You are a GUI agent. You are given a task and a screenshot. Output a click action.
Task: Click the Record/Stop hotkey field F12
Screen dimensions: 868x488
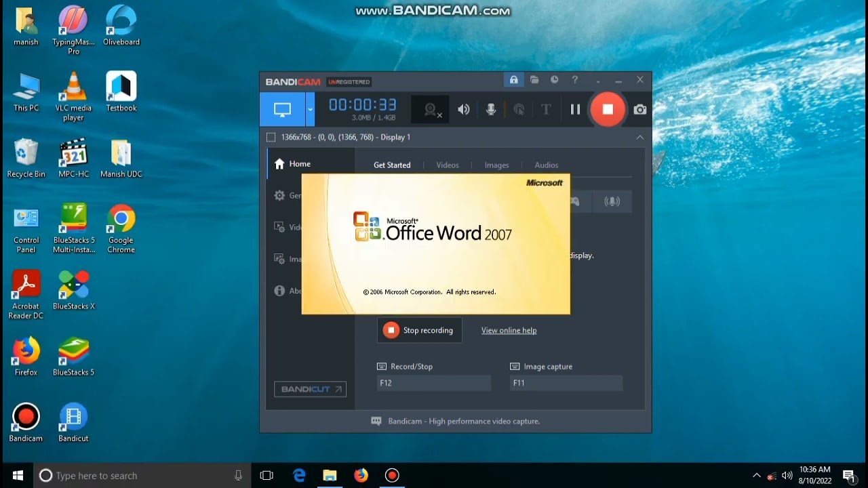coord(433,383)
